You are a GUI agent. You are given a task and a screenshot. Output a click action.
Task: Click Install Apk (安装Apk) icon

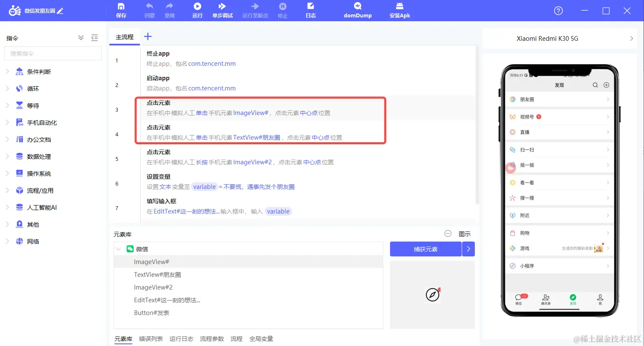(400, 6)
